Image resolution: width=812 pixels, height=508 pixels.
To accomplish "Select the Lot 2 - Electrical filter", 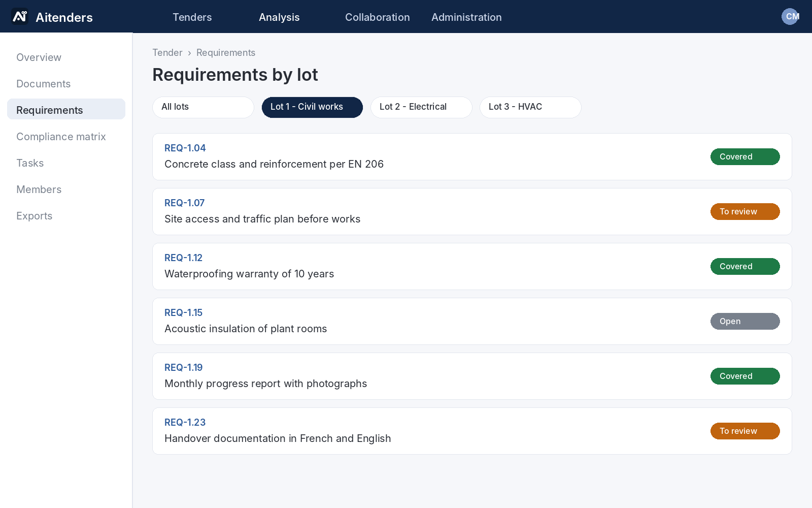I will pyautogui.click(x=421, y=107).
